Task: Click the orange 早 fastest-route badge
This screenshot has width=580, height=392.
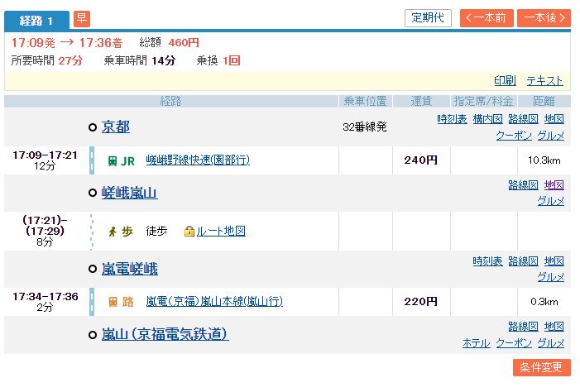Action: [x=82, y=19]
